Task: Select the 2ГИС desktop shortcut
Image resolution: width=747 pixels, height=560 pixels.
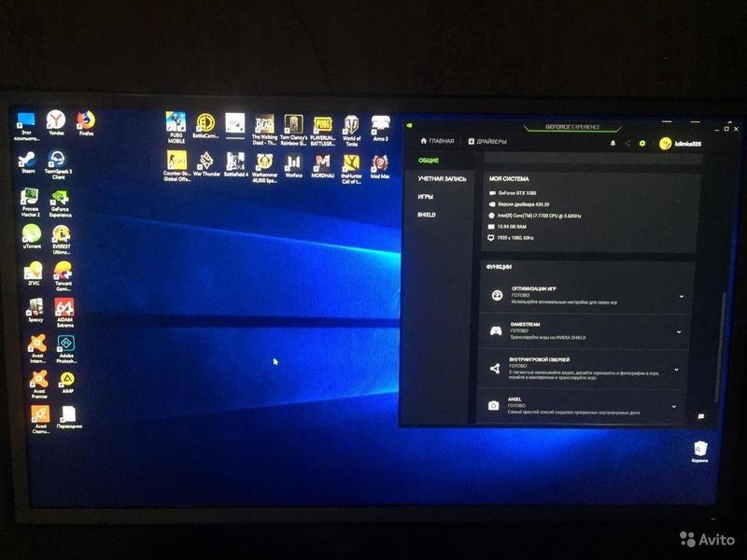Action: point(34,273)
